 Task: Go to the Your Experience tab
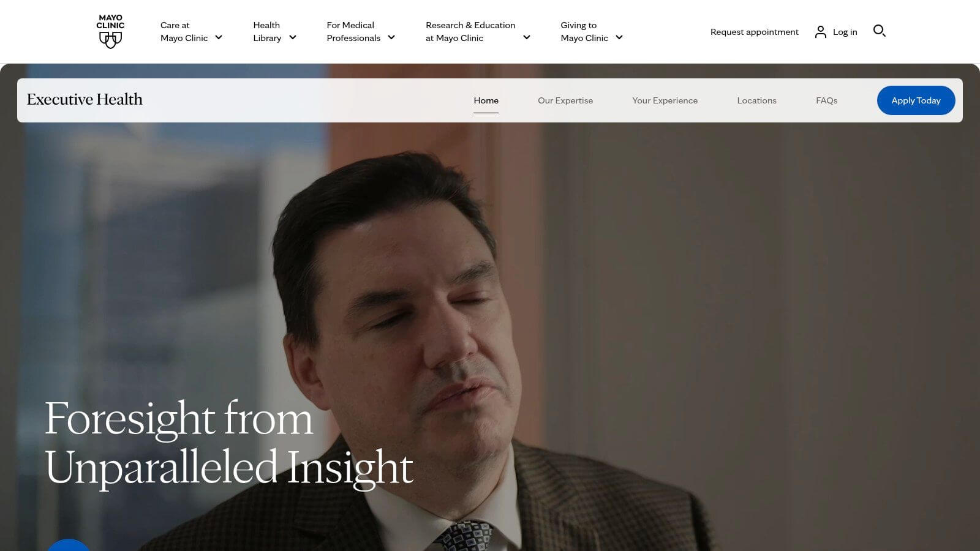(x=665, y=100)
